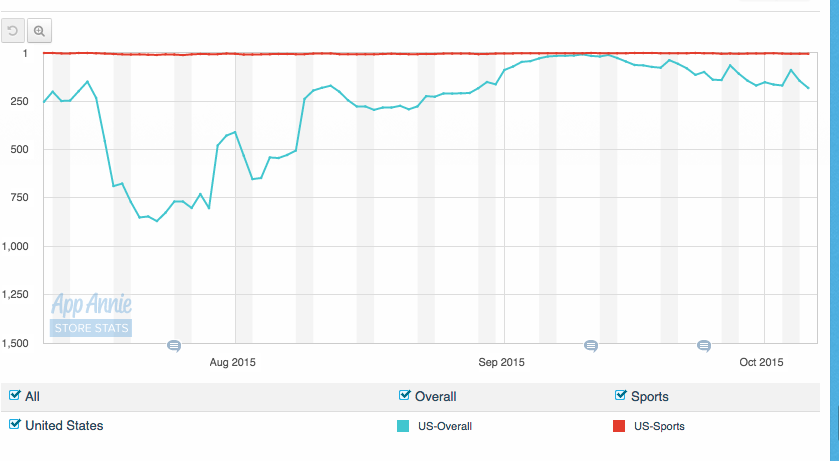Click the reset zoom undo icon
Screen dimensions: 839x461
pos(13,31)
